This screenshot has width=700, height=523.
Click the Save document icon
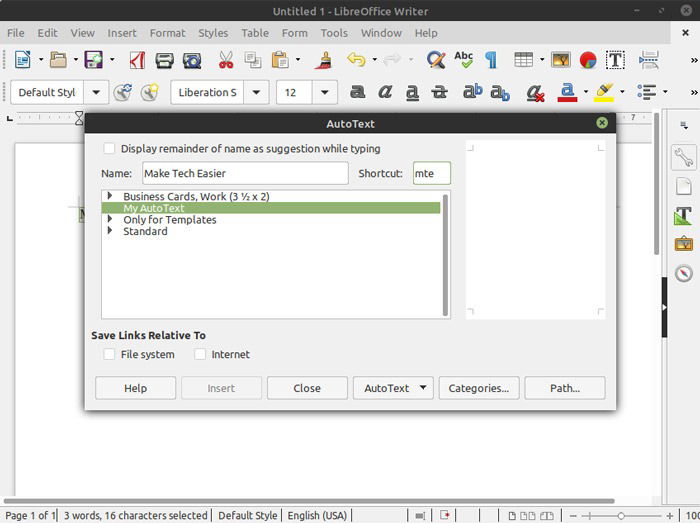pyautogui.click(x=94, y=59)
